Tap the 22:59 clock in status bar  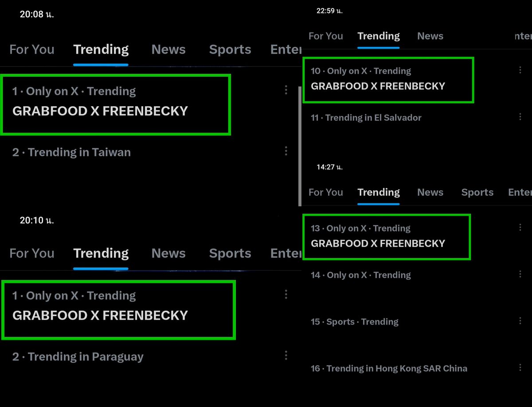coord(329,11)
